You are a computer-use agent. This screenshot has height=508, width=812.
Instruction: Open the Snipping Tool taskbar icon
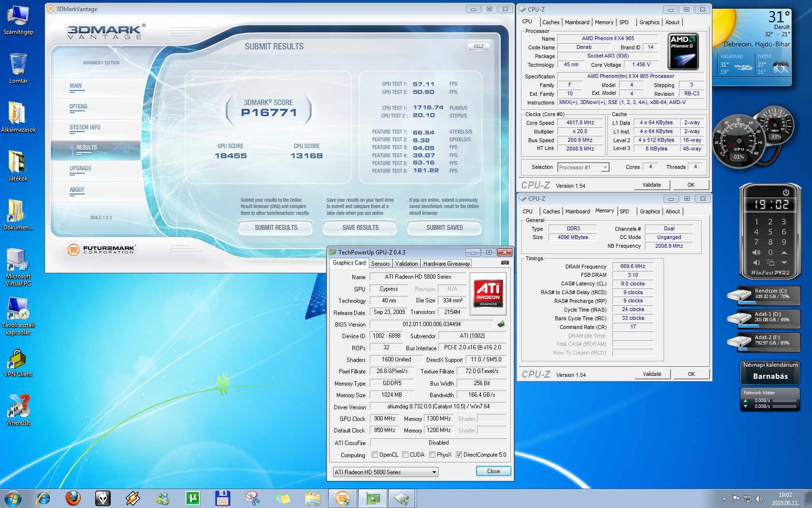pos(252,498)
